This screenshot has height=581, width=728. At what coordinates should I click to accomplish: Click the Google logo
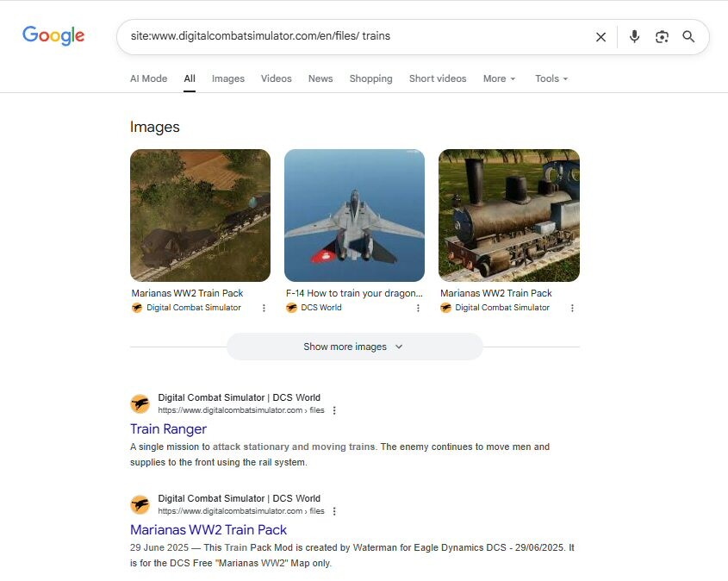point(53,35)
